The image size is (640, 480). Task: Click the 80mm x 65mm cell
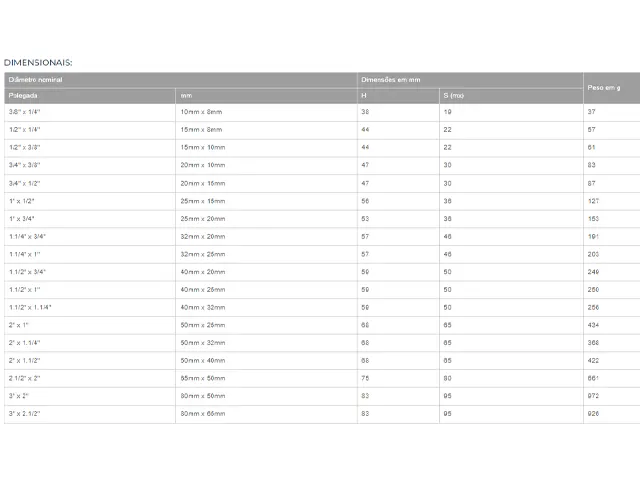click(x=267, y=414)
